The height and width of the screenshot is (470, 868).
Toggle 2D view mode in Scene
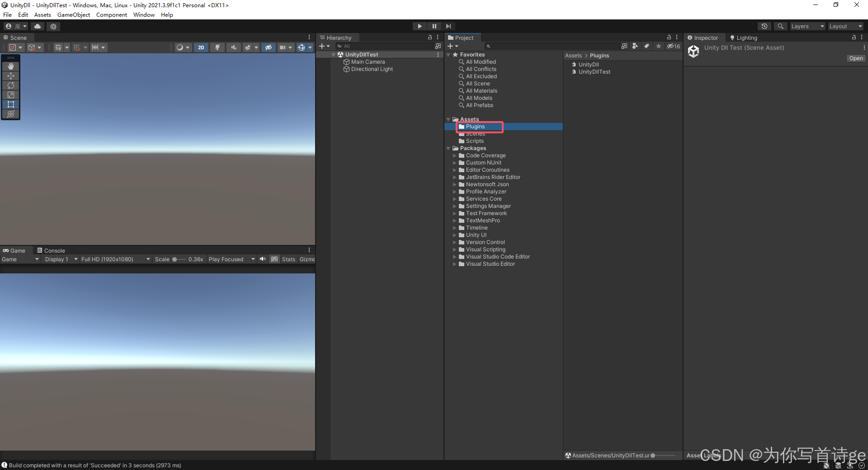[201, 47]
